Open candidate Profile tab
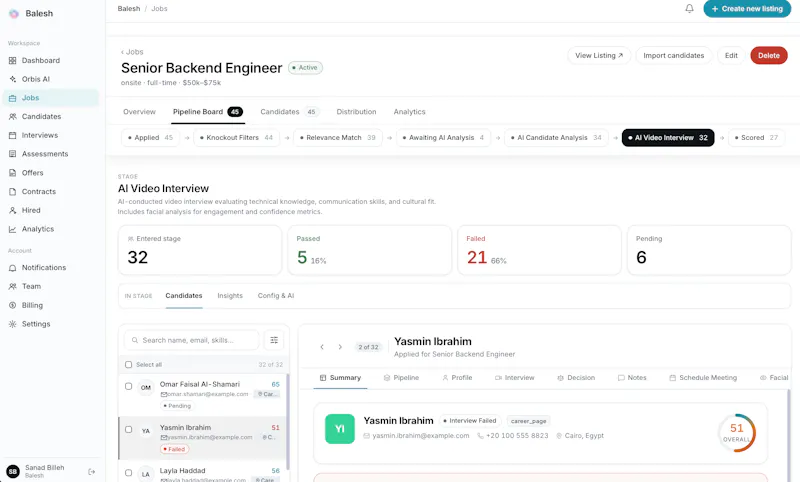Screen dimensions: 800x482 457,378
